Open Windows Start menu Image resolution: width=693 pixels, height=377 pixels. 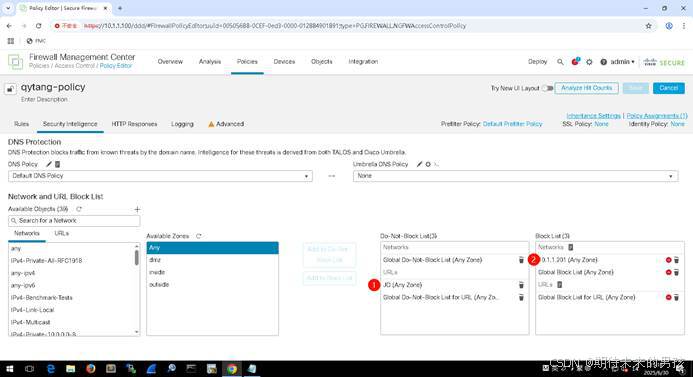tap(9, 369)
